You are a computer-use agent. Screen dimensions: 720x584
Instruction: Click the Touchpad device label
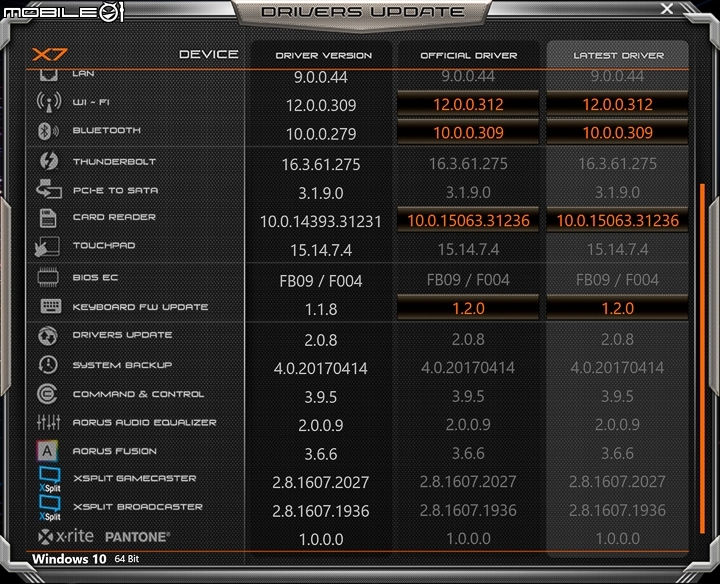tap(104, 245)
